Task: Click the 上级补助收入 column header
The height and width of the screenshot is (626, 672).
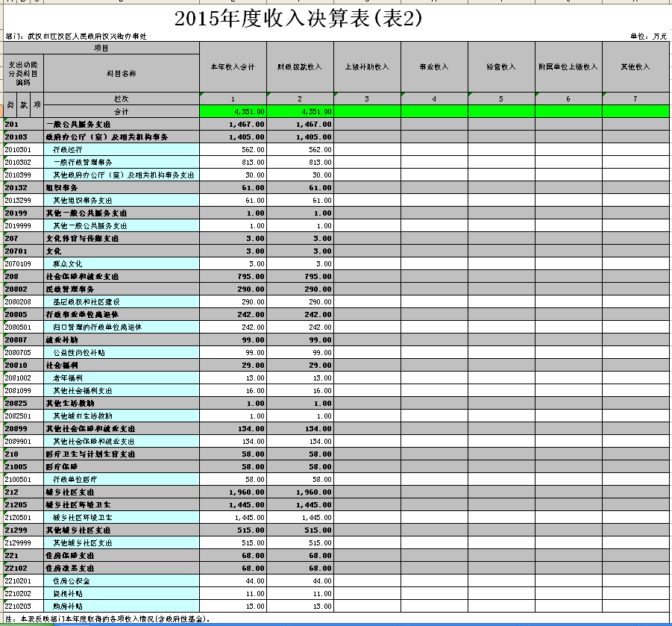Action: (x=367, y=67)
